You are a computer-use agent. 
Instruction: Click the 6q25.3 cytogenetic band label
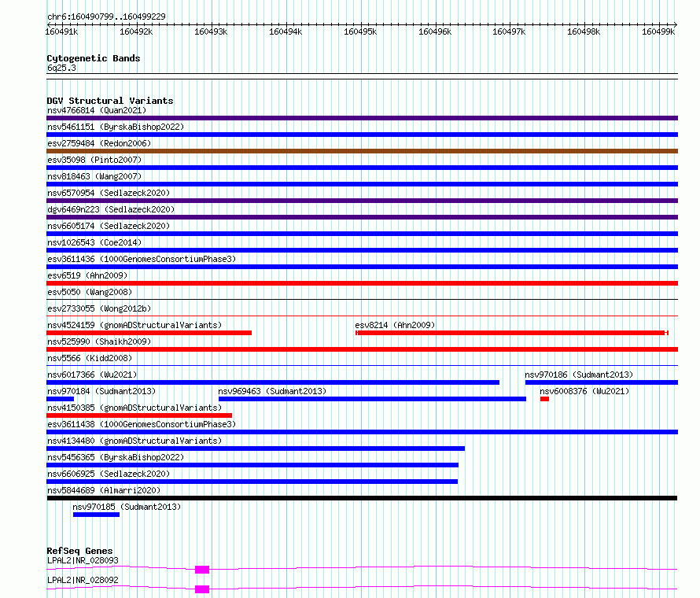click(61, 68)
